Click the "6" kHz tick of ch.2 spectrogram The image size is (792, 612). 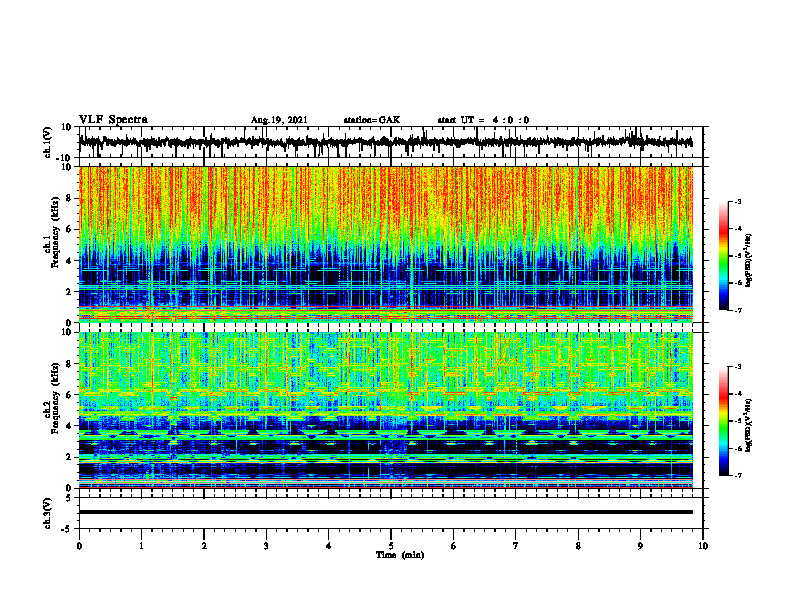69,395
